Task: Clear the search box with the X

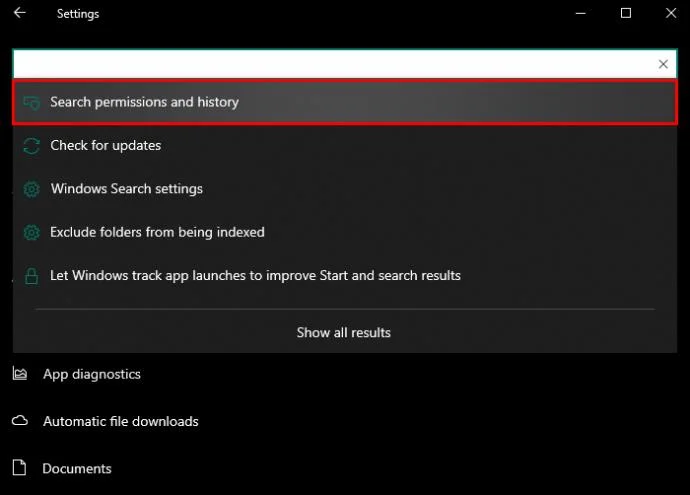Action: point(663,64)
